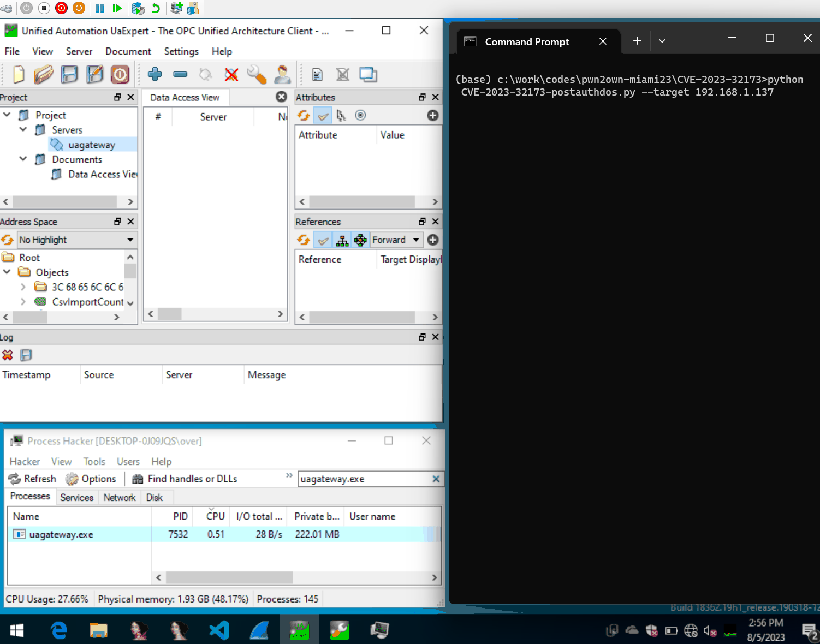
Task: Open Visual Studio Code from the taskbar
Action: tap(219, 630)
